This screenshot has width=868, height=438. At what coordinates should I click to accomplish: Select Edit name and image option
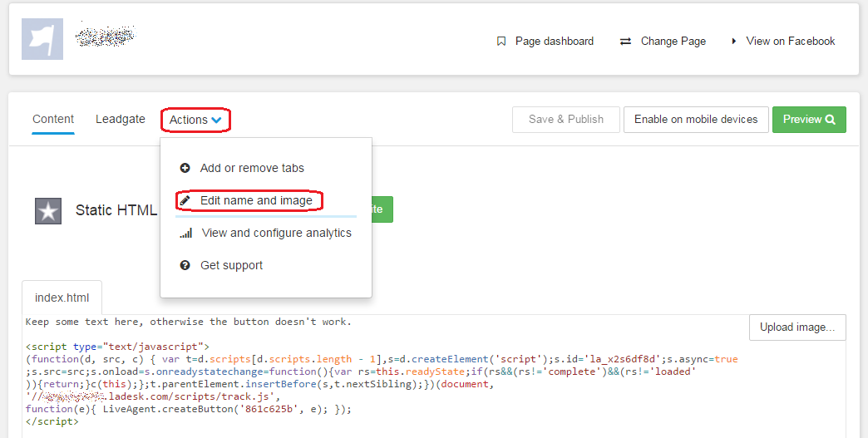pyautogui.click(x=256, y=200)
